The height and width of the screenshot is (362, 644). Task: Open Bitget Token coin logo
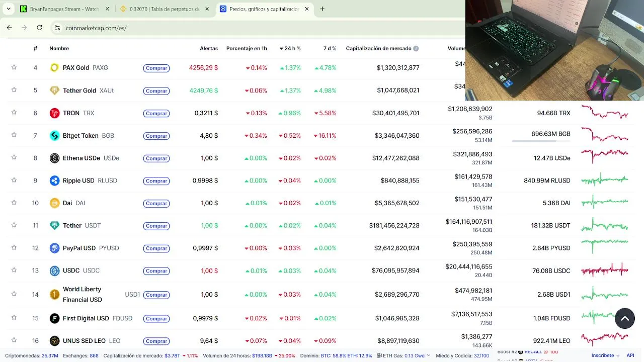[54, 136]
